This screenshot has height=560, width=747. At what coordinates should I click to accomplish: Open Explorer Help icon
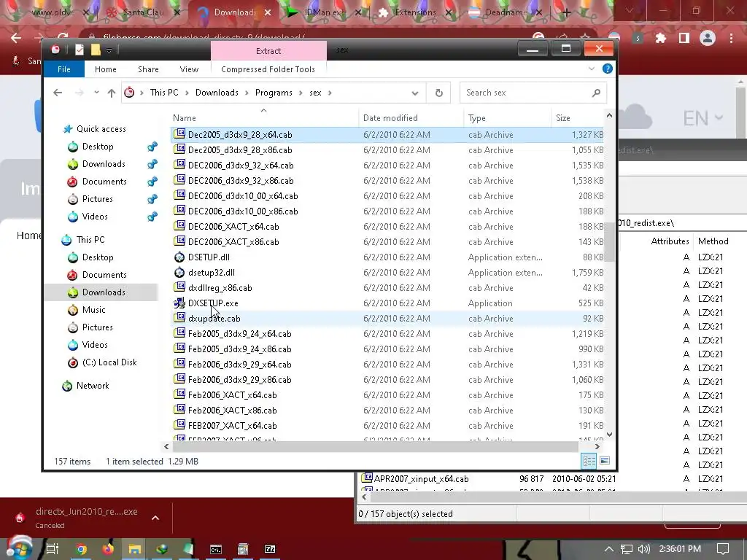click(608, 69)
